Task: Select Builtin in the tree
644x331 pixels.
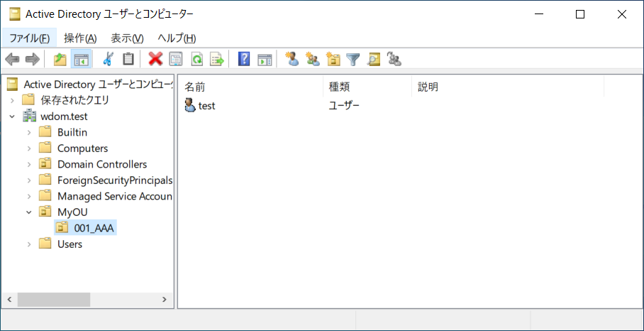Action: (72, 132)
